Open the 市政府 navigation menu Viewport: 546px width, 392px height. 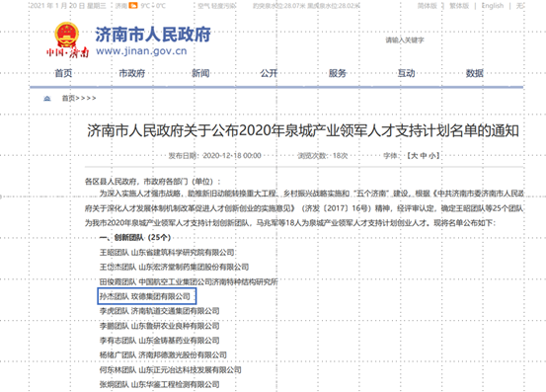[132, 73]
